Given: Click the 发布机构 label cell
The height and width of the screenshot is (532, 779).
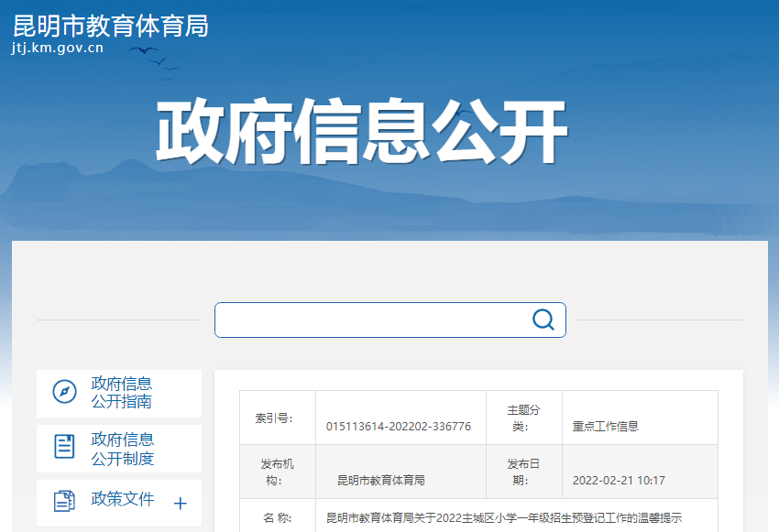Looking at the screenshot, I should 277,472.
